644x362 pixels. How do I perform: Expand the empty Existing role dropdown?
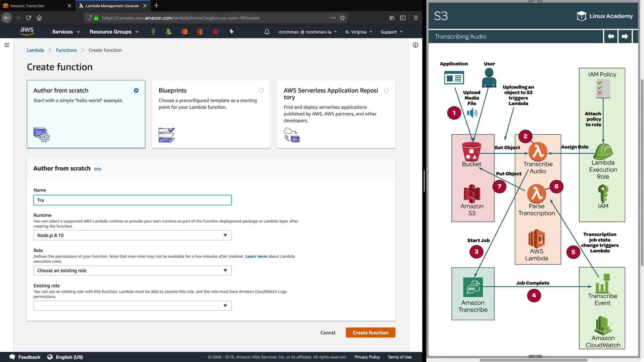point(132,306)
